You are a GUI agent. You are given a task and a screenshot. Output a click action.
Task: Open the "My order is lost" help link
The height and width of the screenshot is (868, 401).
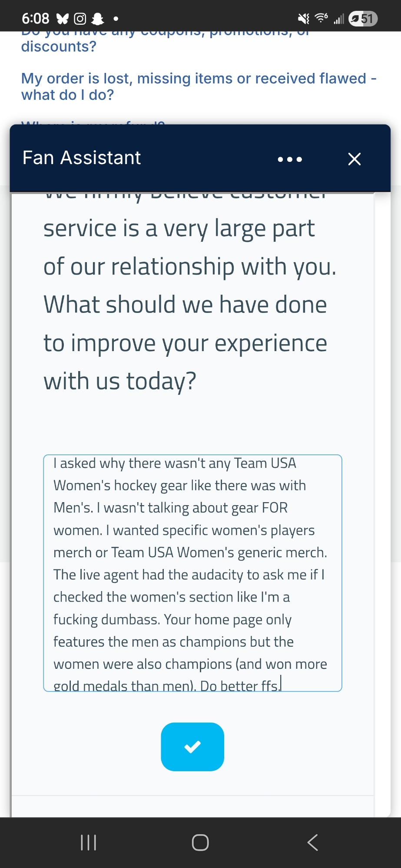click(x=199, y=86)
